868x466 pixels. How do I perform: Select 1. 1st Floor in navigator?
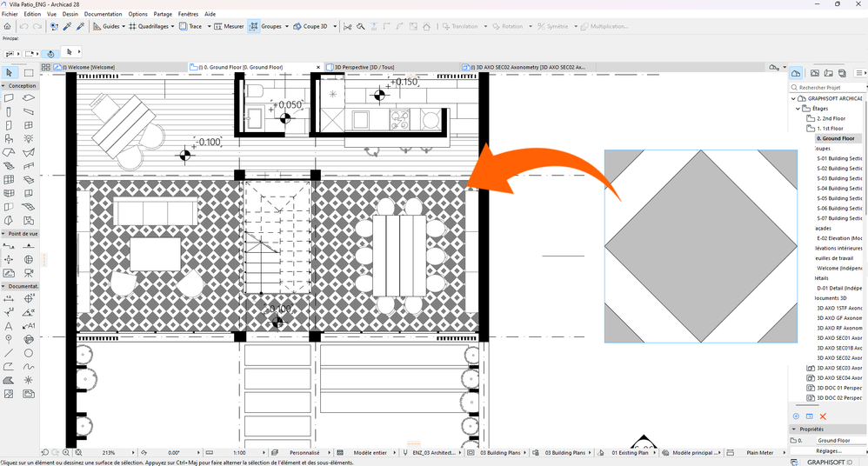click(x=831, y=129)
